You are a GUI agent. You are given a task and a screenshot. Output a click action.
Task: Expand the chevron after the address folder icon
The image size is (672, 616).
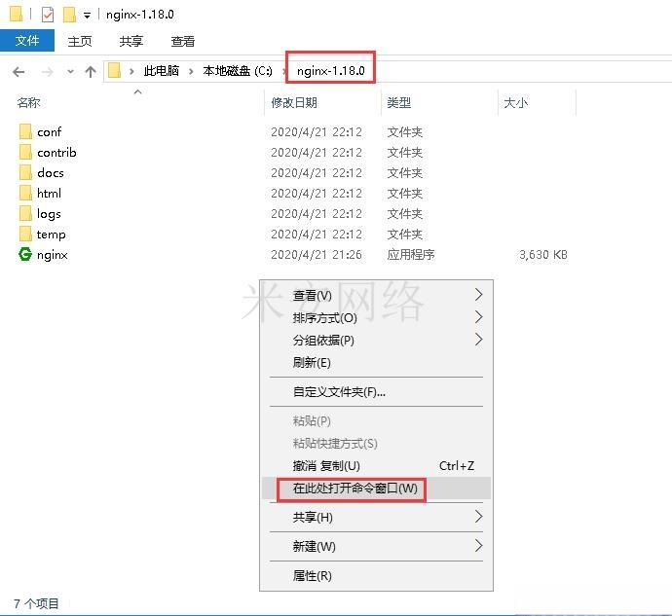pyautogui.click(x=131, y=71)
